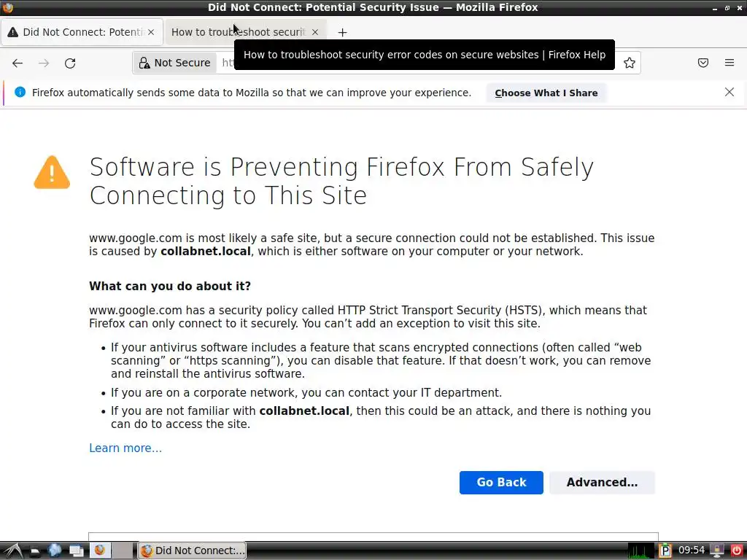The width and height of the screenshot is (747, 560).
Task: Click the CPU usage monitor graph
Action: [641, 551]
